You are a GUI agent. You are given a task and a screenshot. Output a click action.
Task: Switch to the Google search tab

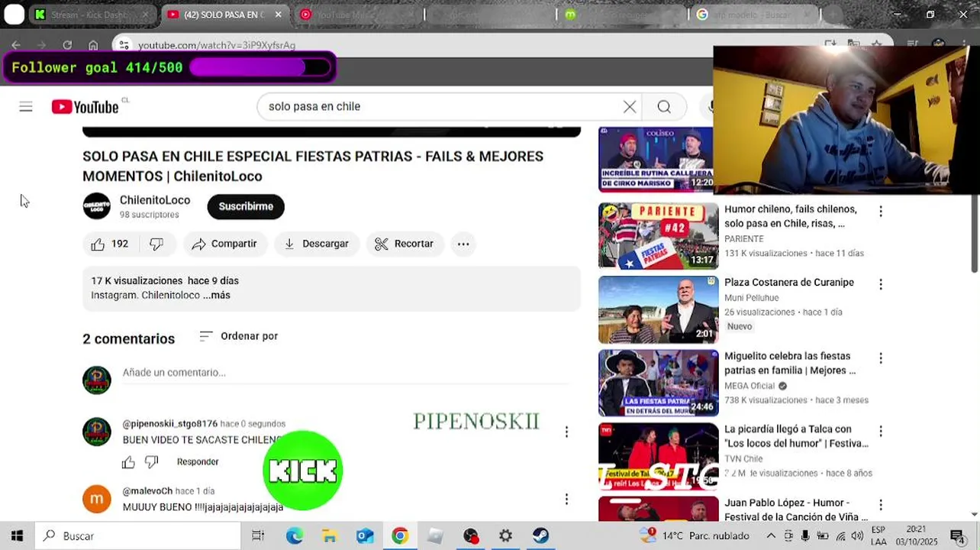coord(756,15)
